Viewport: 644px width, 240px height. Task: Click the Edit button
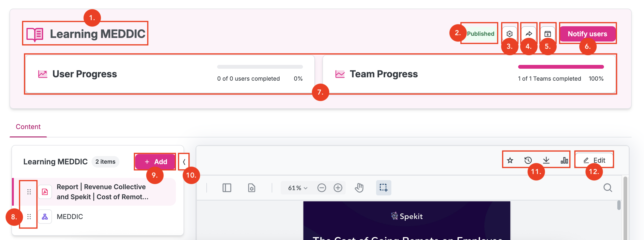click(x=594, y=160)
